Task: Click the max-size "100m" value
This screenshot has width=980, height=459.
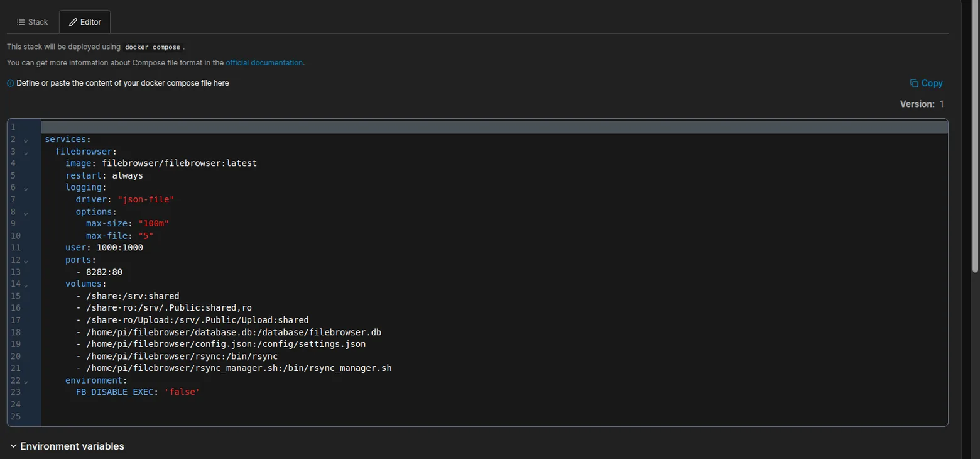Action: 154,223
